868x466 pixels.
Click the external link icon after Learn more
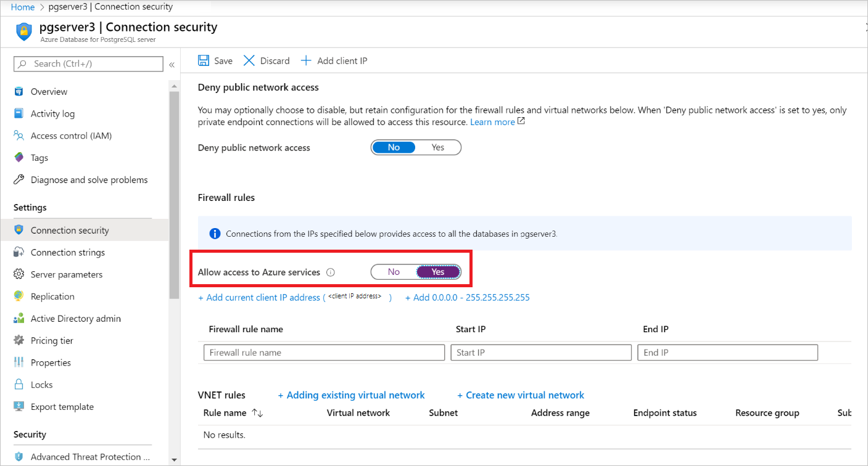(x=521, y=121)
